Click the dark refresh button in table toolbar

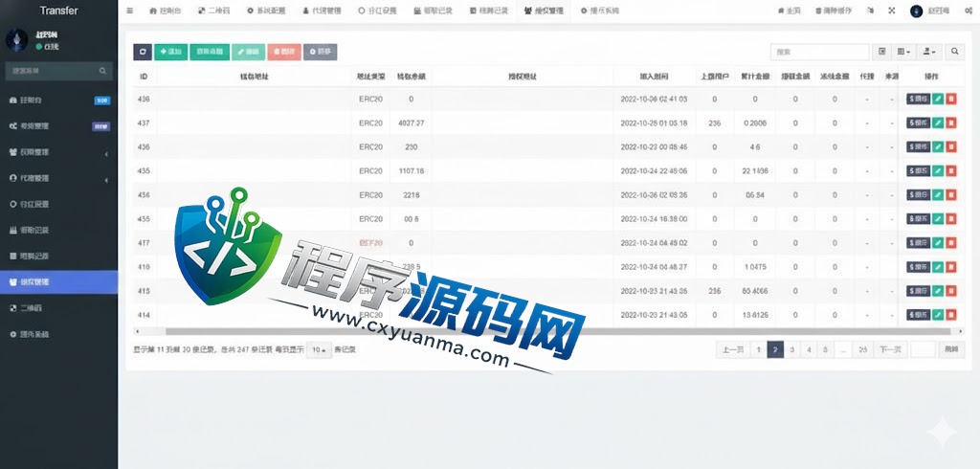[143, 52]
